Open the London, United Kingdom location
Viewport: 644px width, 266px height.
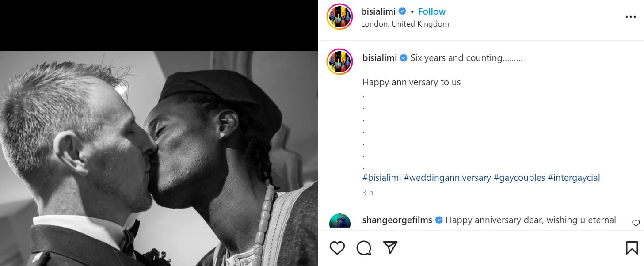(x=405, y=24)
